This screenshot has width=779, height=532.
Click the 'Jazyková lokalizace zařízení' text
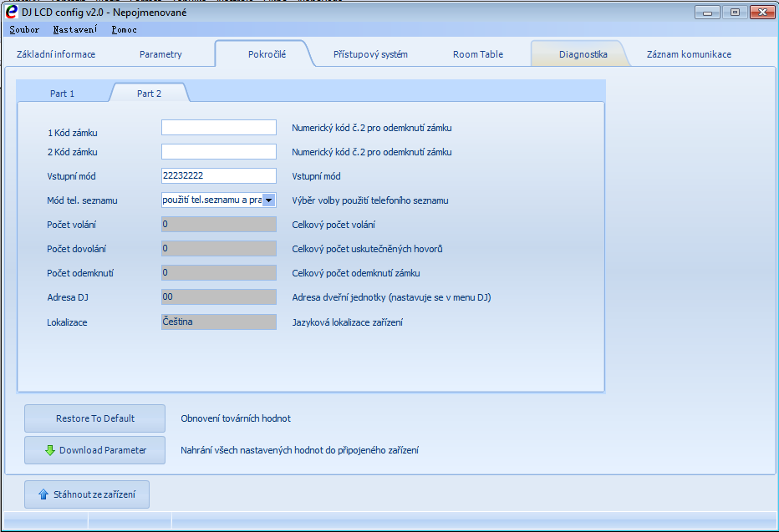point(347,322)
